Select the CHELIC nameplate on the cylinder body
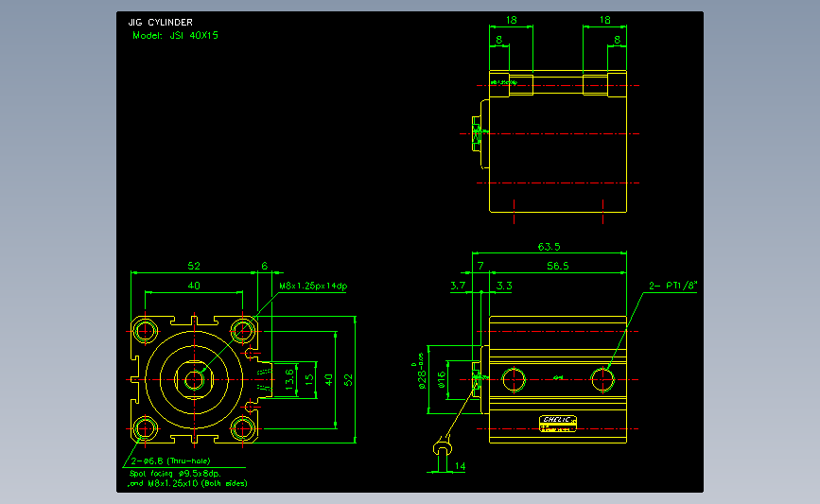Image resolution: width=820 pixels, height=504 pixels. point(557,424)
